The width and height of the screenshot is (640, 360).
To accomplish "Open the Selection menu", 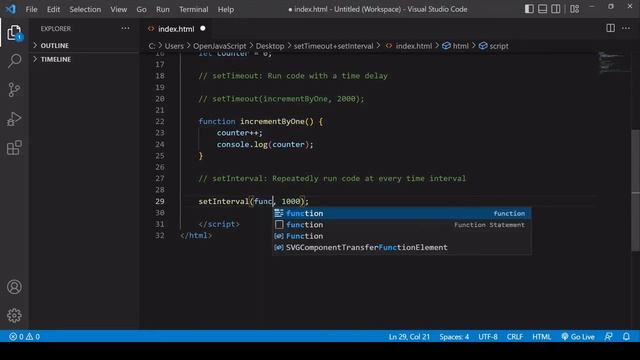I will point(85,9).
